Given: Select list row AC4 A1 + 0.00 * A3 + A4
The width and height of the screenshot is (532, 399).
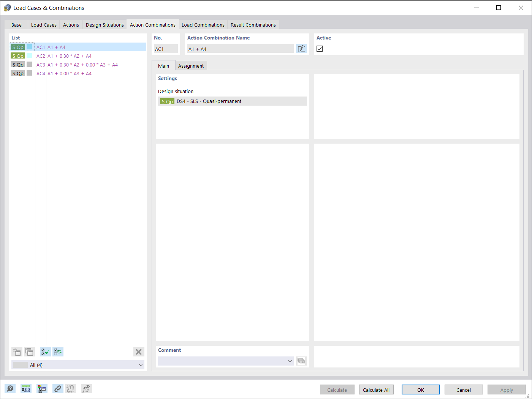Looking at the screenshot, I should click(78, 73).
